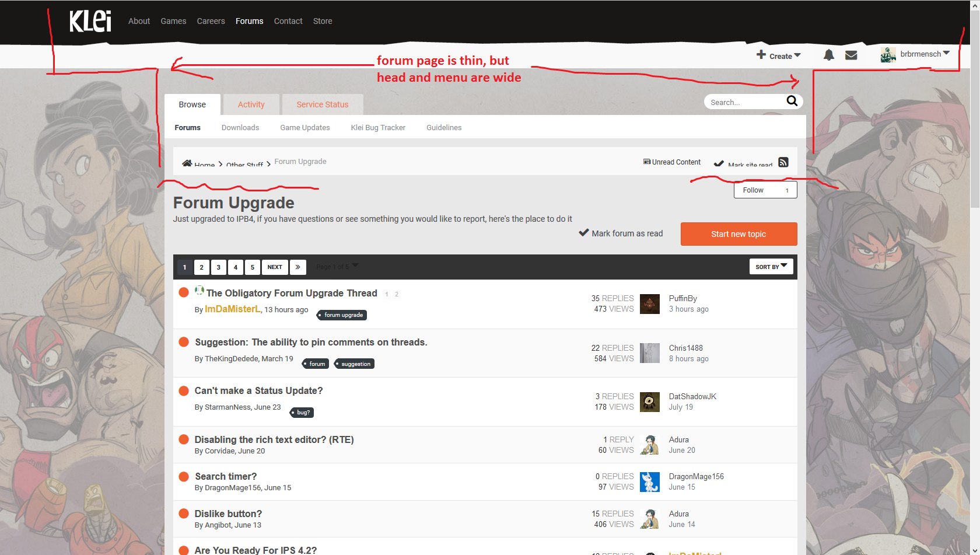Toggle the Follow button

pyautogui.click(x=765, y=190)
